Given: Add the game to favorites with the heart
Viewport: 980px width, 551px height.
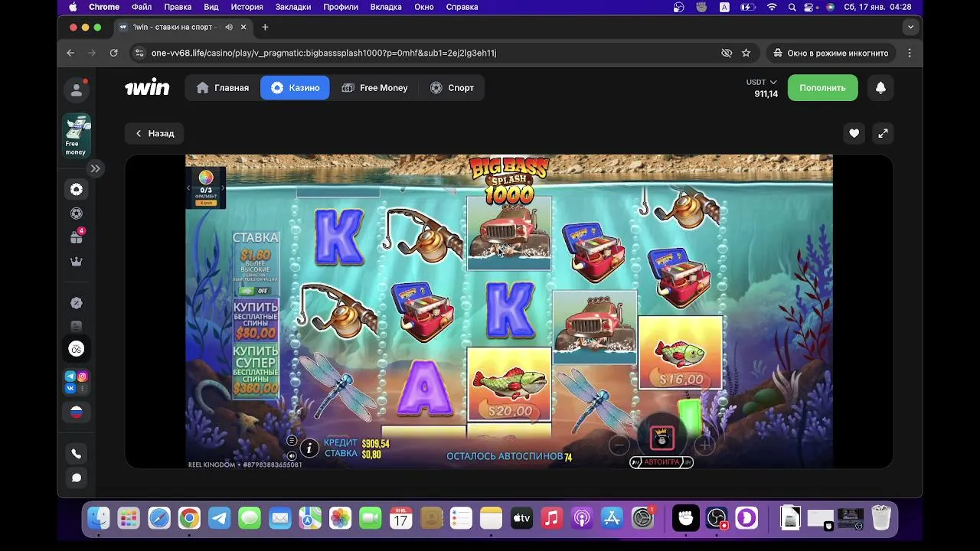Looking at the screenshot, I should 854,133.
